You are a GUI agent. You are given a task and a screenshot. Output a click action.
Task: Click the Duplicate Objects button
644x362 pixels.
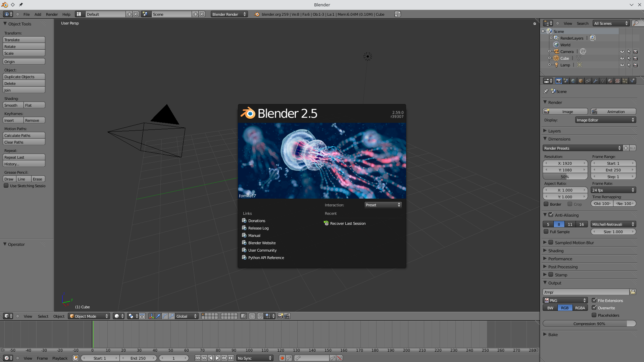coord(24,77)
